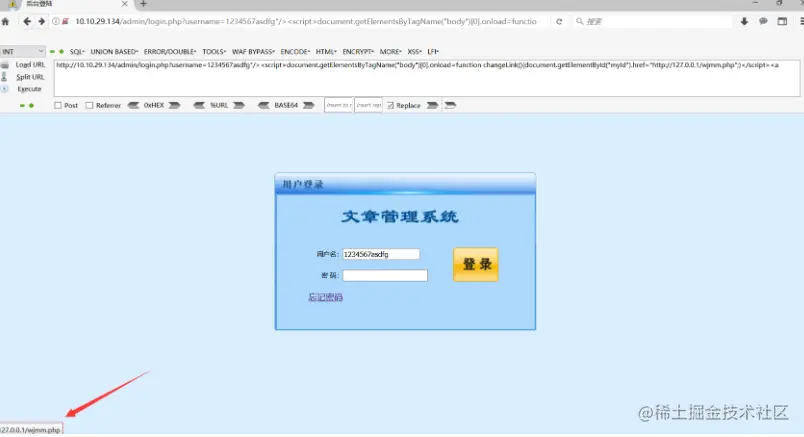Image resolution: width=804 pixels, height=437 pixels.
Task: Execute the HackBar request
Action: (x=29, y=89)
